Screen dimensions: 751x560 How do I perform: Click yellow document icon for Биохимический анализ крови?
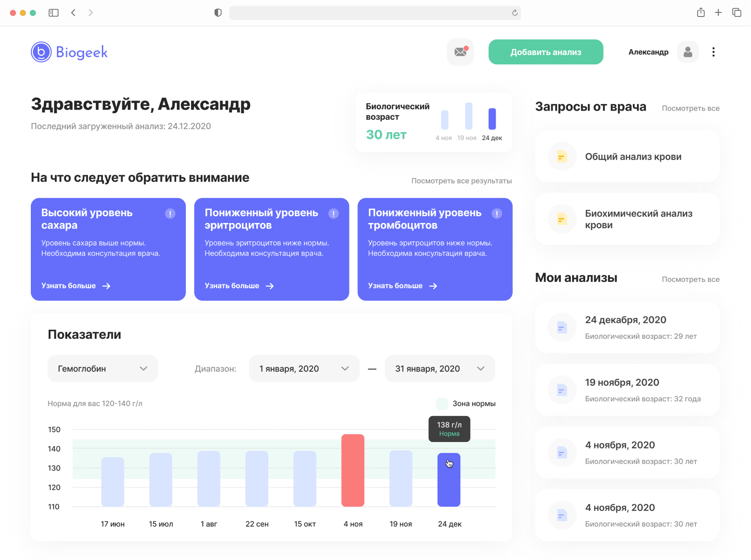561,219
